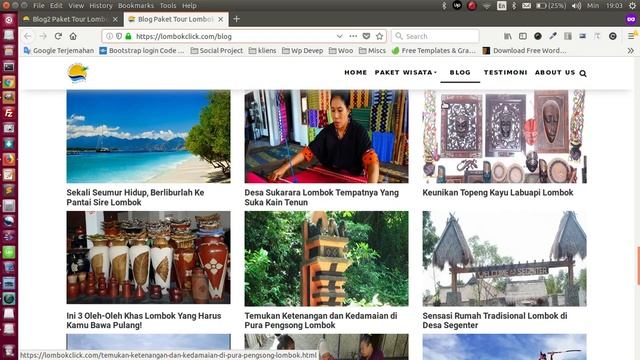Open the Pantai Sire beach thumbnail
The height and width of the screenshot is (360, 640).
(149, 136)
